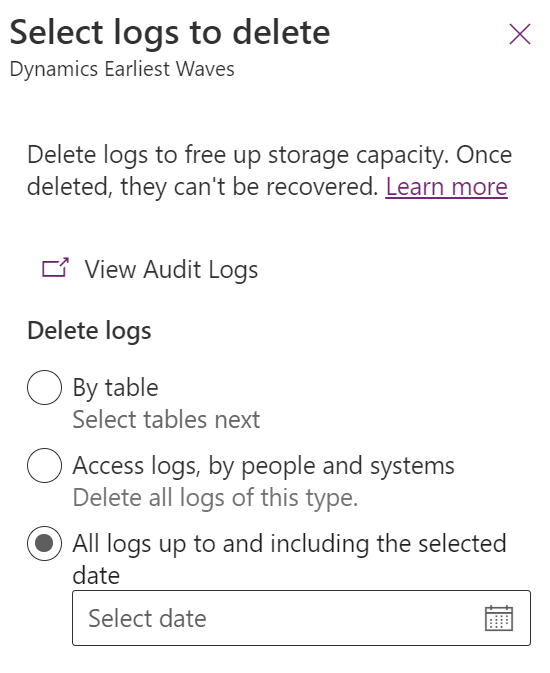Select the By table radio button
This screenshot has width=550, height=673.
click(44, 387)
